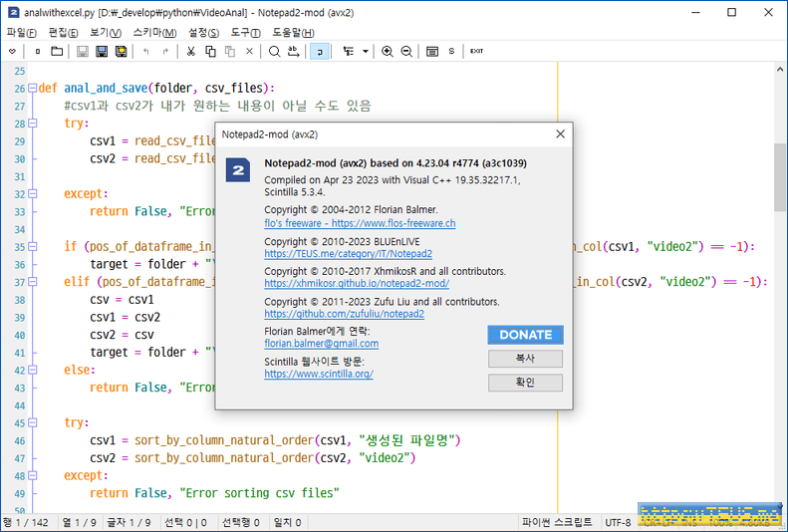Click the code folding tree icon

tap(348, 51)
